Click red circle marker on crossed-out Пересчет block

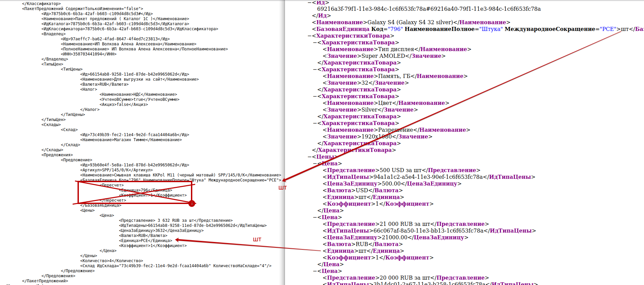pyautogui.click(x=192, y=203)
